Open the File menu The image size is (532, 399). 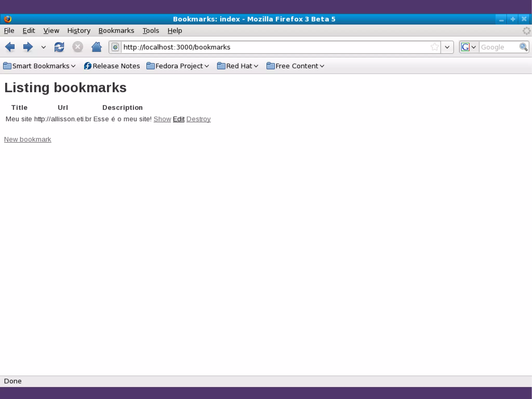[x=9, y=31]
